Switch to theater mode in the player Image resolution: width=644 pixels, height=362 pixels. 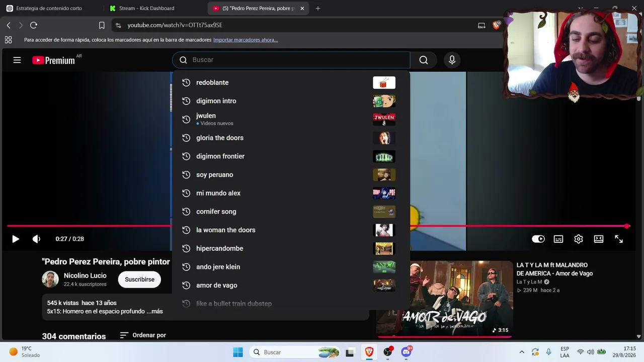pyautogui.click(x=599, y=239)
